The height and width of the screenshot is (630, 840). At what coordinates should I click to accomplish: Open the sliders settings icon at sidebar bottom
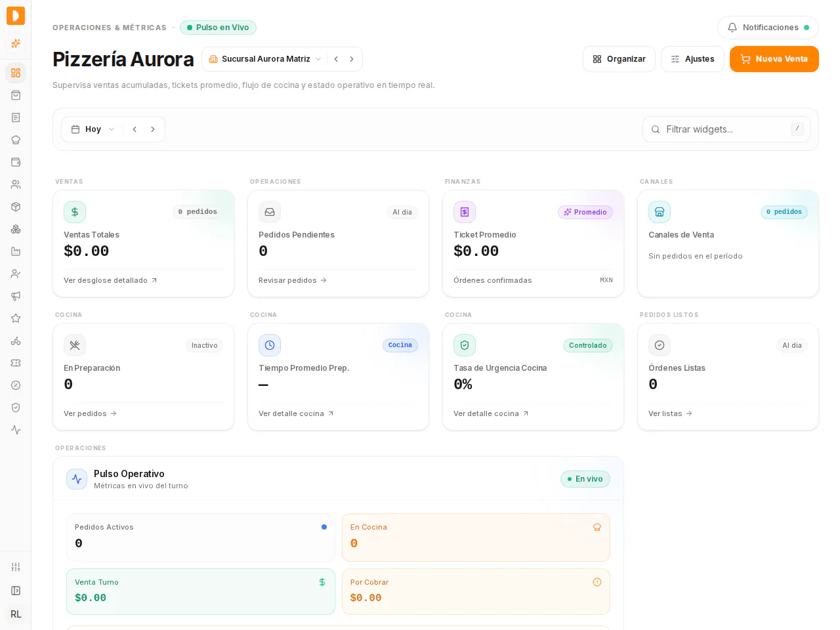pos(16,567)
